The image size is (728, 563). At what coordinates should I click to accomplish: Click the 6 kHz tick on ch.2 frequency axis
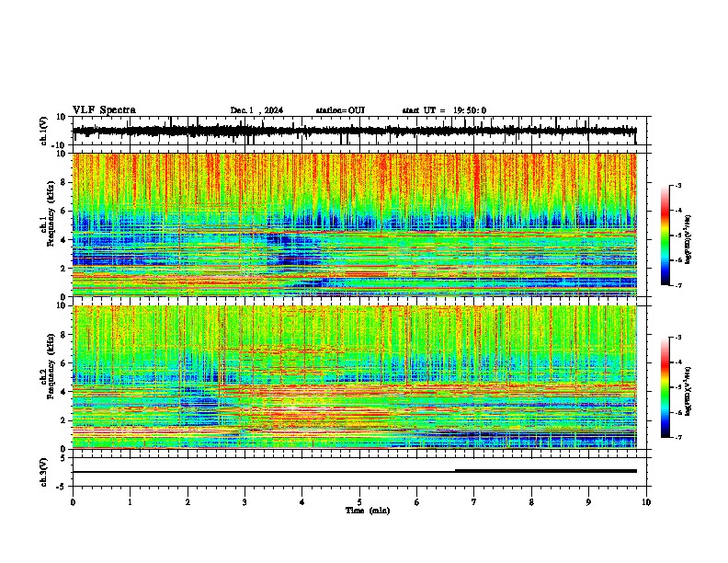pyautogui.click(x=63, y=363)
